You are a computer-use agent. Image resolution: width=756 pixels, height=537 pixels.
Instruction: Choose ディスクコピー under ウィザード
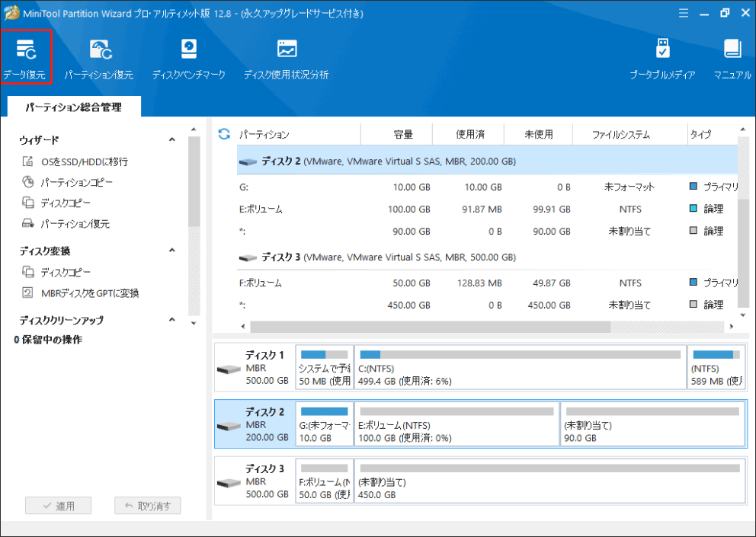click(x=56, y=203)
